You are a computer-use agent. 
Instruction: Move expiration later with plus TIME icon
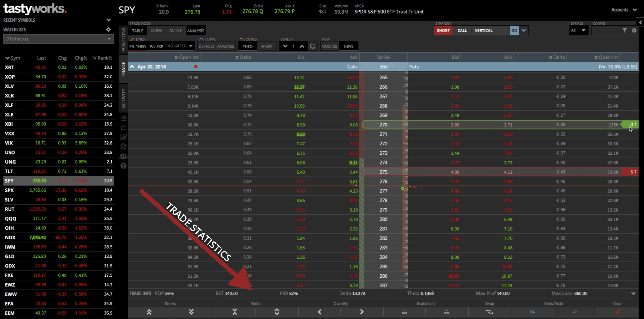click(x=447, y=312)
